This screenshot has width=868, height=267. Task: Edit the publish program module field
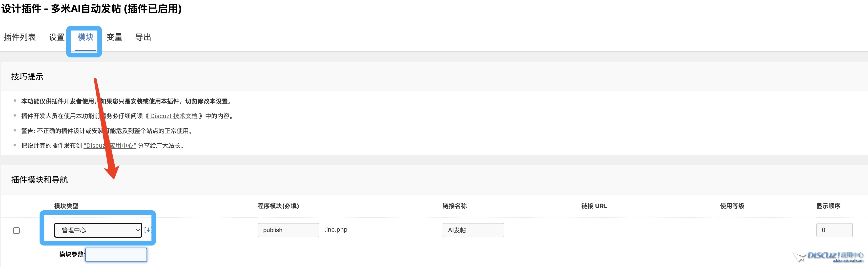(288, 230)
